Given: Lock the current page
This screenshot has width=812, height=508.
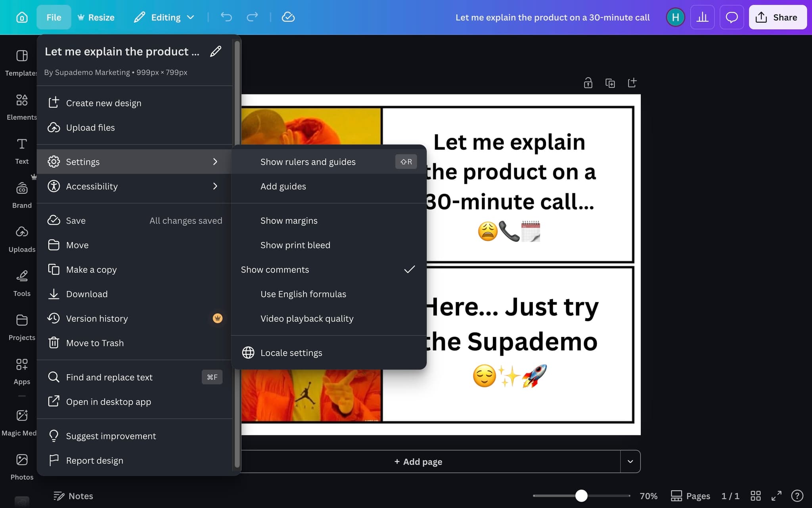Looking at the screenshot, I should (588, 83).
